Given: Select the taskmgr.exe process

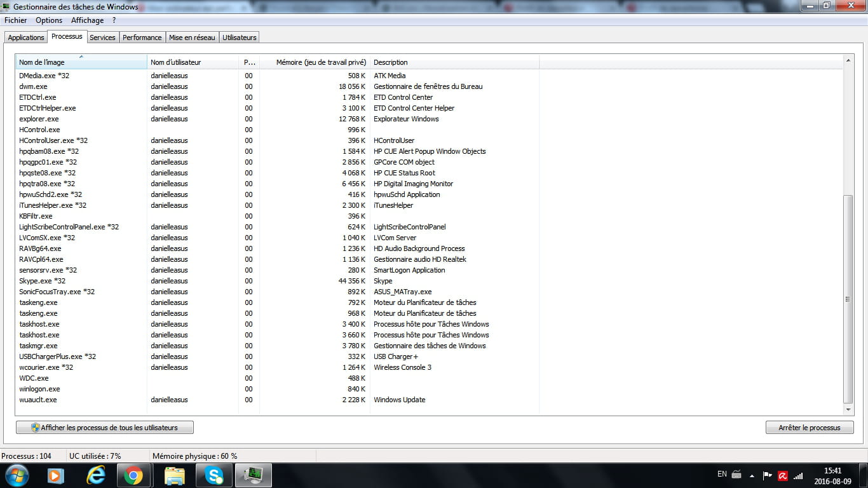Looking at the screenshot, I should pyautogui.click(x=277, y=346).
